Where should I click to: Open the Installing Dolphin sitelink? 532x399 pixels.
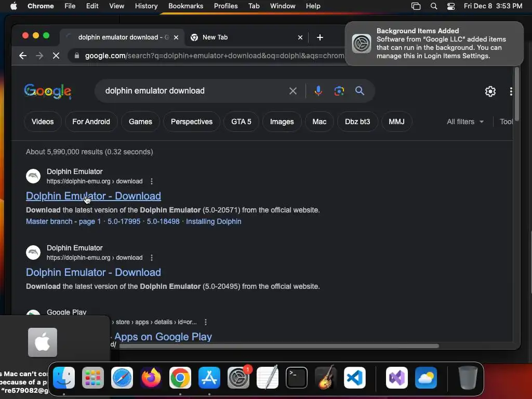[214, 221]
